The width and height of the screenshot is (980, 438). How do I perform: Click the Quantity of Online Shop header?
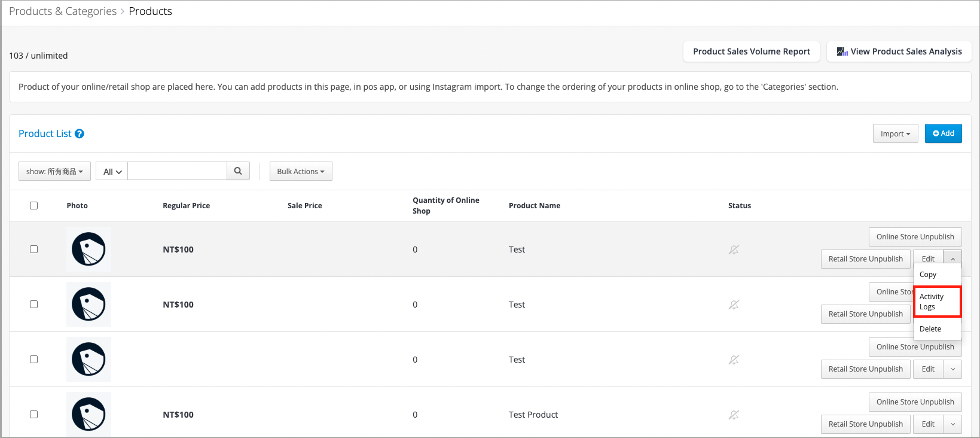pos(446,205)
